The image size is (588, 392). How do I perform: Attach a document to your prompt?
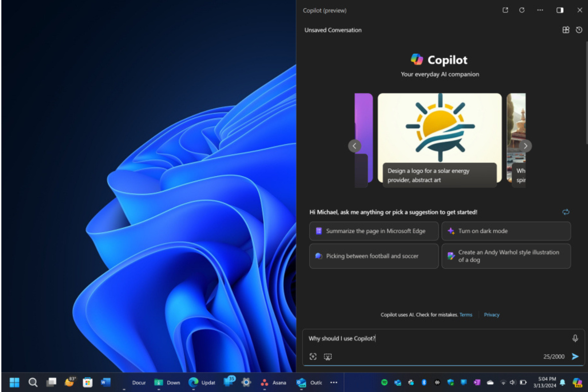328,356
